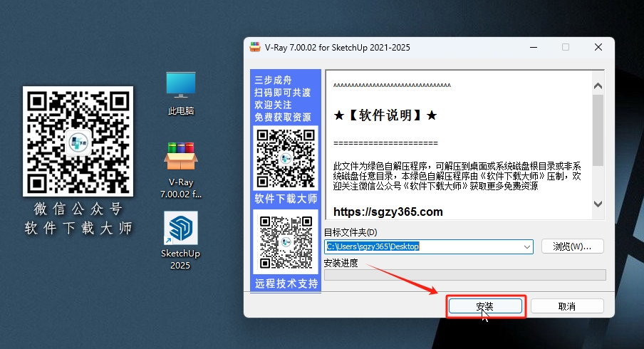Viewport: 644px width, 349px height.
Task: Click the 免费获取资源 sidebar text
Action: click(283, 117)
